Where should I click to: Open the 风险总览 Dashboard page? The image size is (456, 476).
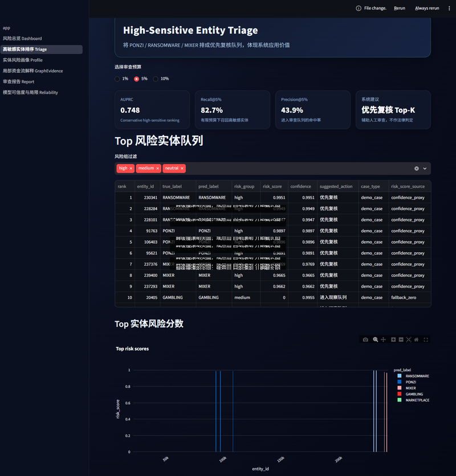click(x=22, y=39)
